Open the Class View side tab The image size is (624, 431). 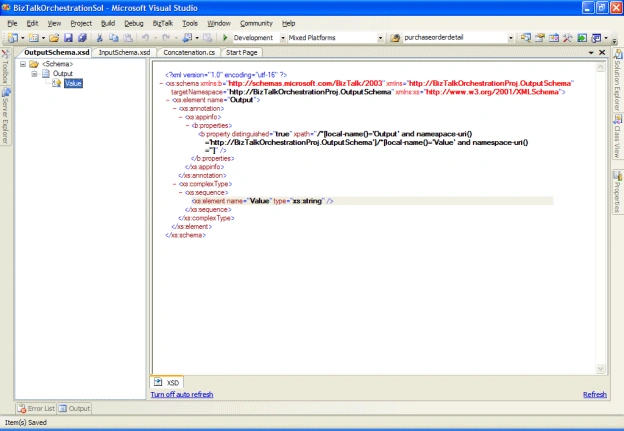tap(618, 136)
